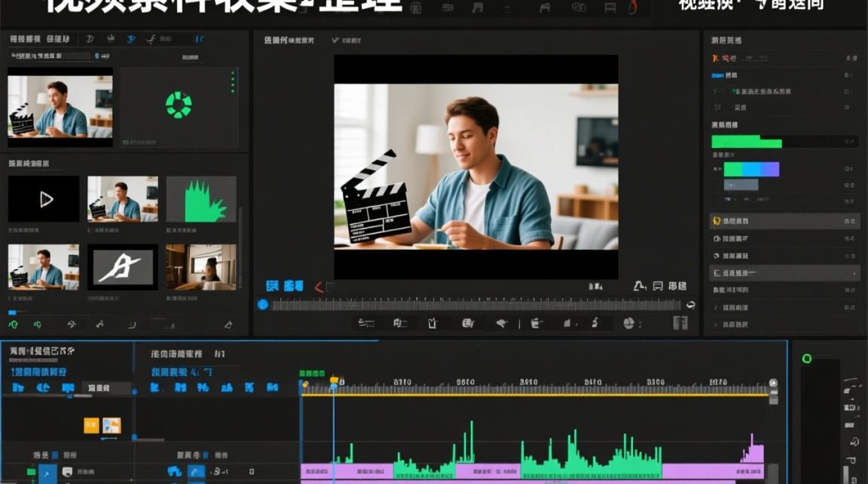Select the blue label at preview bottom-left
The image size is (868, 484).
[285, 286]
